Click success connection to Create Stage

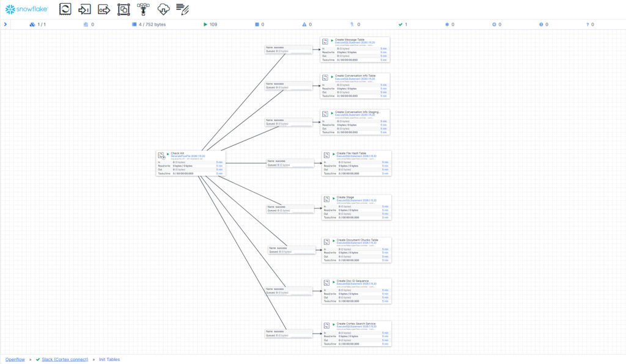(x=290, y=208)
